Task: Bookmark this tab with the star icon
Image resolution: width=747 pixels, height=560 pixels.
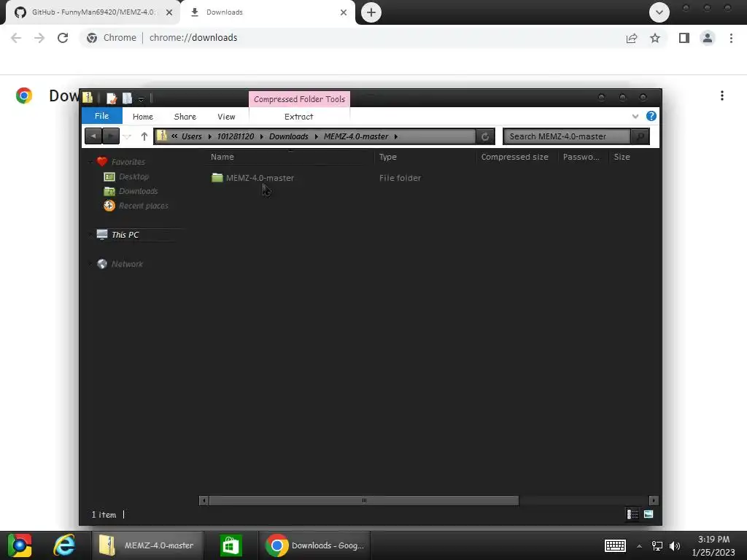Action: (x=655, y=38)
